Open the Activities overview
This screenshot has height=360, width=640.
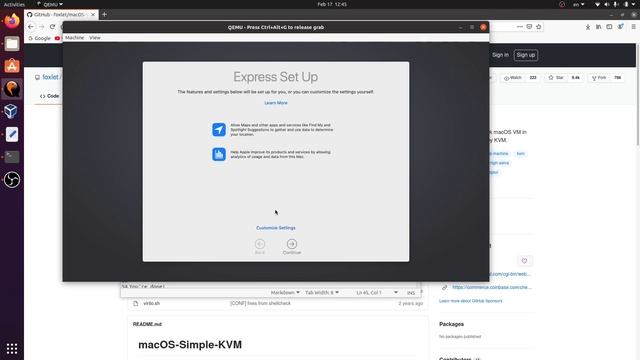click(x=14, y=4)
